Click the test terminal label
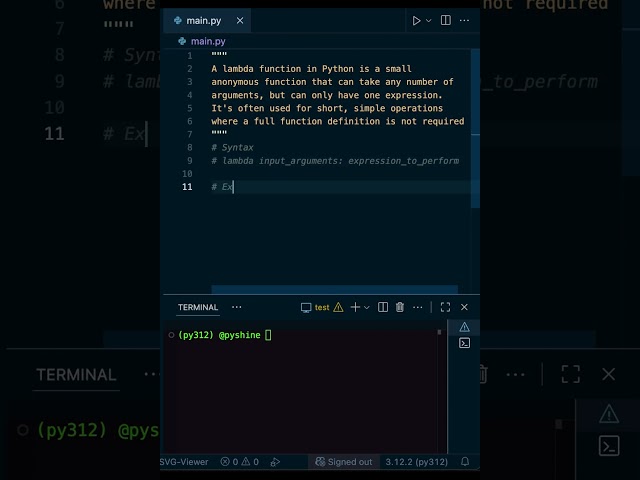The width and height of the screenshot is (640, 480). [x=322, y=307]
